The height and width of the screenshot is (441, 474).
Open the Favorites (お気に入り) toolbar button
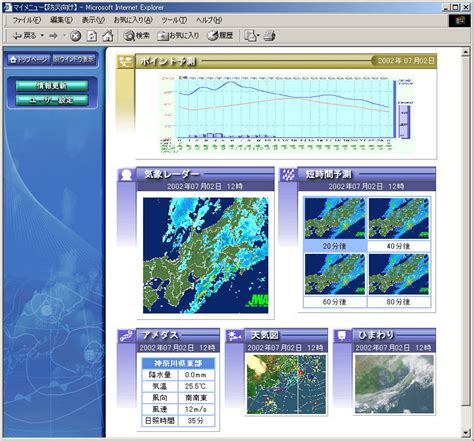point(178,35)
